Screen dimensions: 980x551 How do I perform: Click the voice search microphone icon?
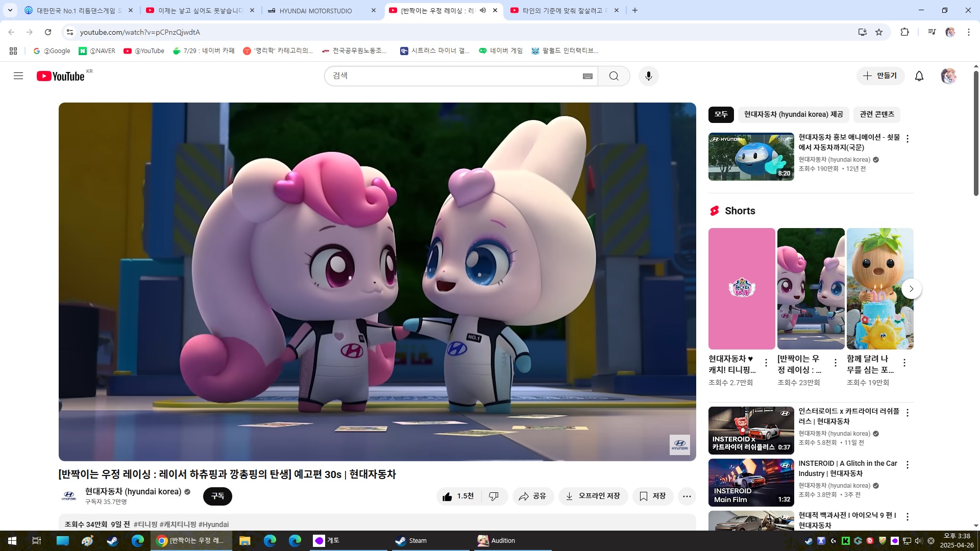pos(648,76)
